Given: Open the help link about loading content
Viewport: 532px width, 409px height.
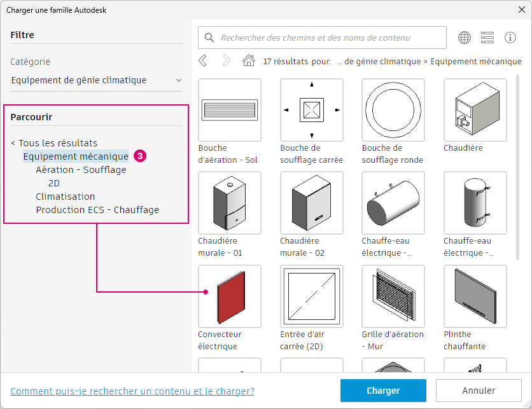Looking at the screenshot, I should click(132, 391).
